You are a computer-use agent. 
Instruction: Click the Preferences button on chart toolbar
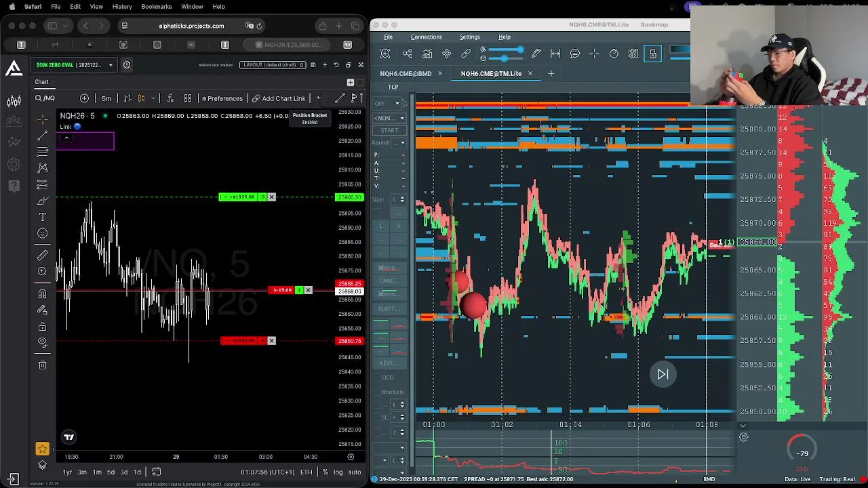[222, 98]
